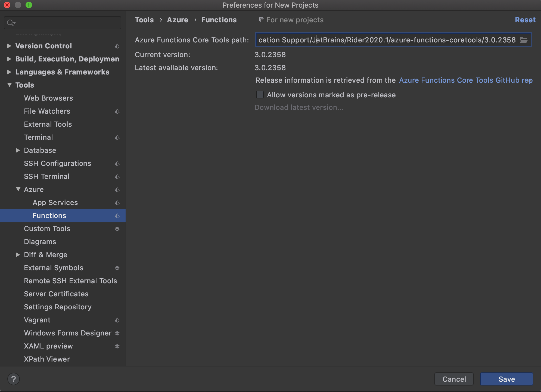Select External Symbols in tree
Screen dimensions: 541x392
pyautogui.click(x=54, y=268)
